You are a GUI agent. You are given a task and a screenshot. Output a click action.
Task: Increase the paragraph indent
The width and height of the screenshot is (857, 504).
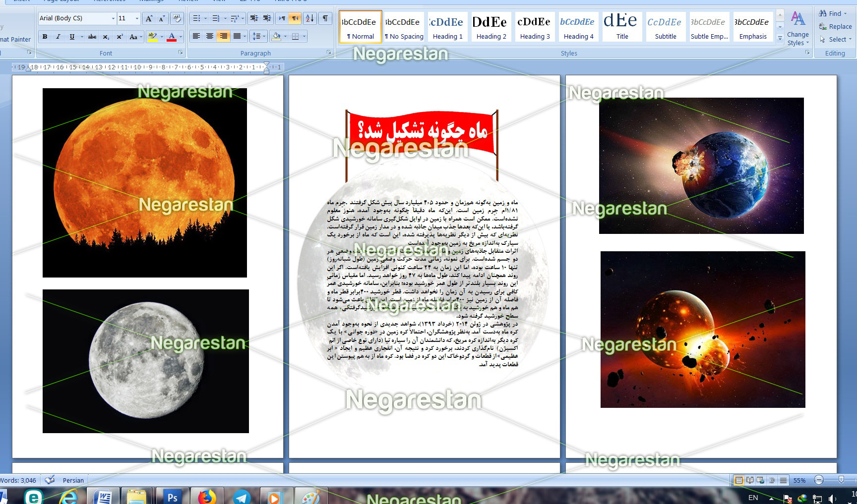point(267,18)
